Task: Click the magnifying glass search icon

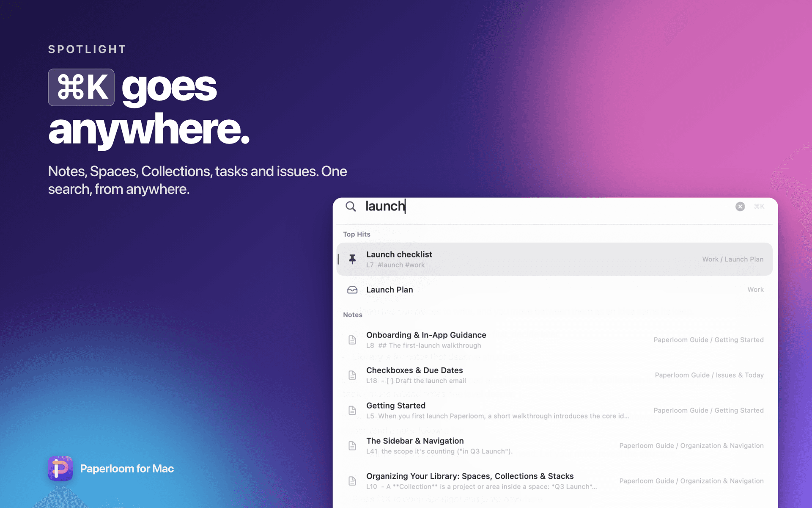Action: [x=351, y=206]
